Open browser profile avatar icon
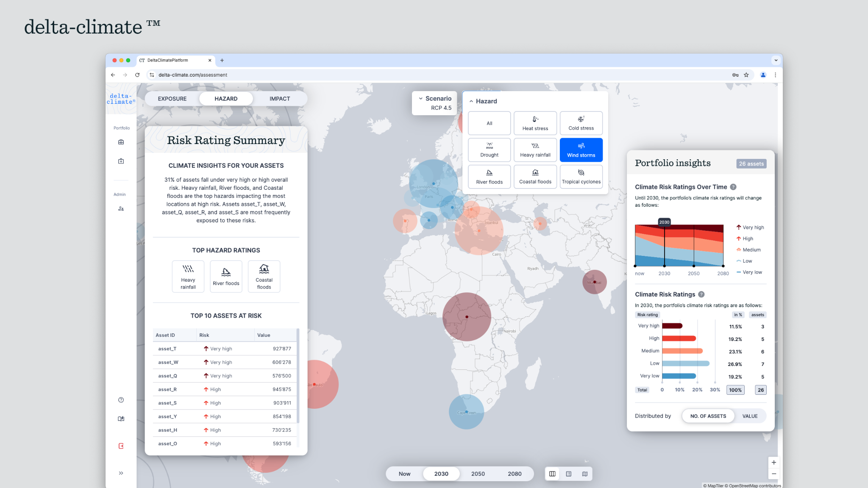The image size is (868, 488). click(x=763, y=75)
